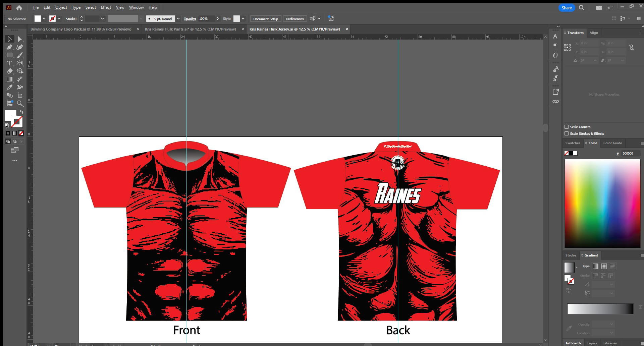The width and height of the screenshot is (644, 346).
Task: Select the Zoom tool magnifier
Action: coord(20,103)
